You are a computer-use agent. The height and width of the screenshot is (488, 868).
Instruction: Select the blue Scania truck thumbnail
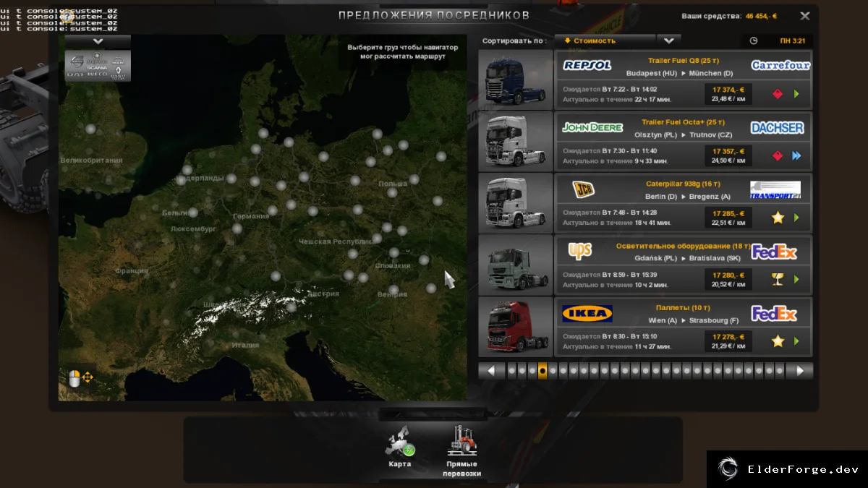[515, 79]
